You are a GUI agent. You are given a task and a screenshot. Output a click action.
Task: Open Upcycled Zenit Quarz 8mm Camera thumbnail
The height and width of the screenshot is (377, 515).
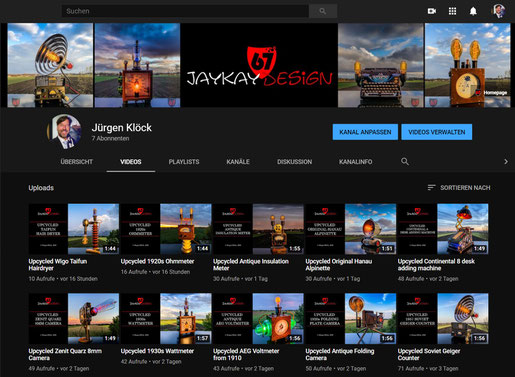click(74, 319)
